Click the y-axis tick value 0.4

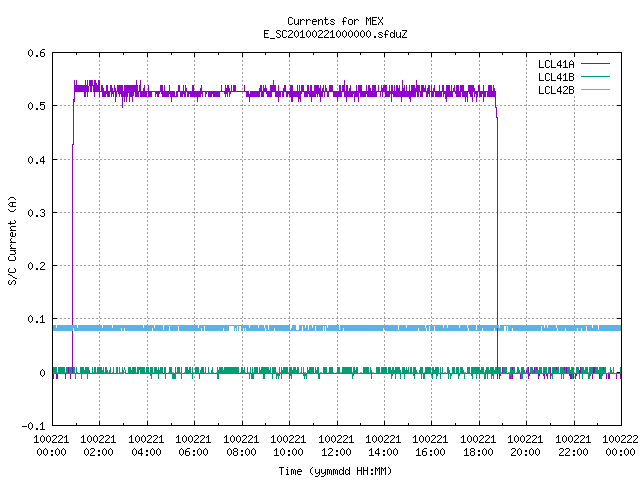pos(36,160)
